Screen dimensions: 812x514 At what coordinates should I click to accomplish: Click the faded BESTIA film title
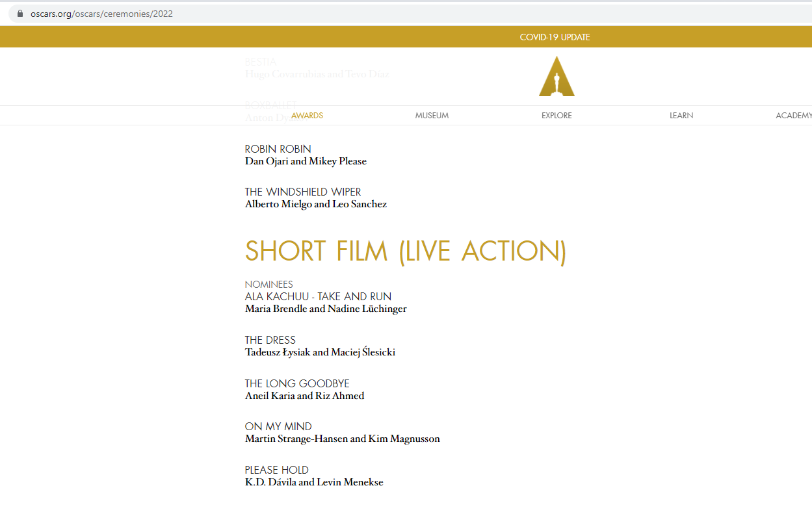click(x=260, y=62)
